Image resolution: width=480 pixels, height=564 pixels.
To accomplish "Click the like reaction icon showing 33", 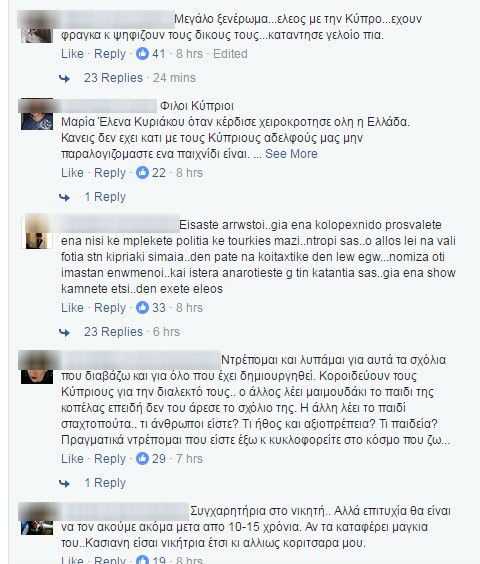I will point(142,308).
